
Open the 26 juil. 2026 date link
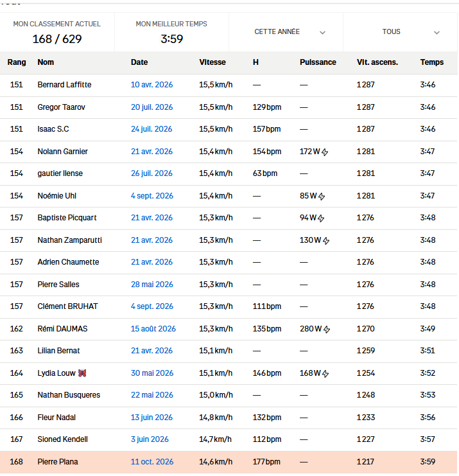(152, 173)
